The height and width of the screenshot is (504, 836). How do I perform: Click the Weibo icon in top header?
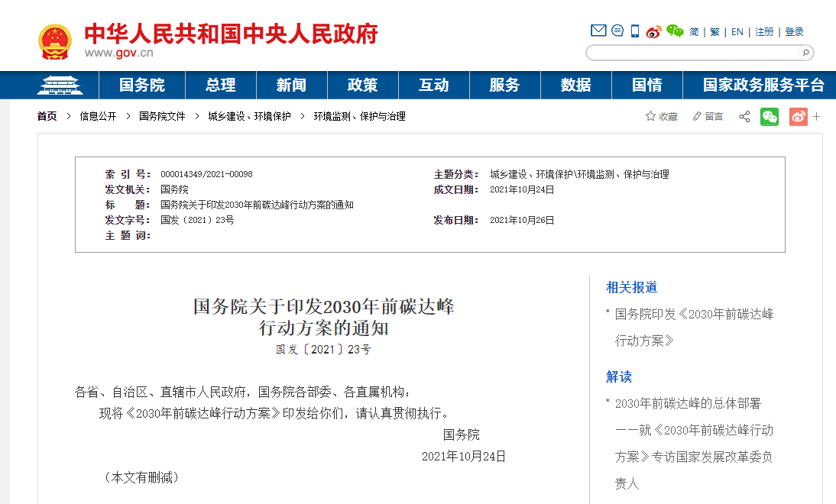pyautogui.click(x=653, y=31)
